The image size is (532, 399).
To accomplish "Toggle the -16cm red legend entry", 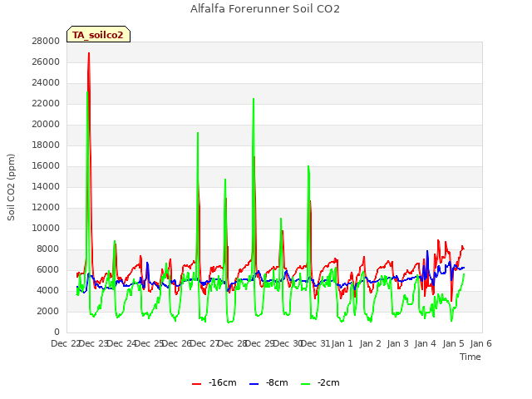I will pyautogui.click(x=214, y=382).
